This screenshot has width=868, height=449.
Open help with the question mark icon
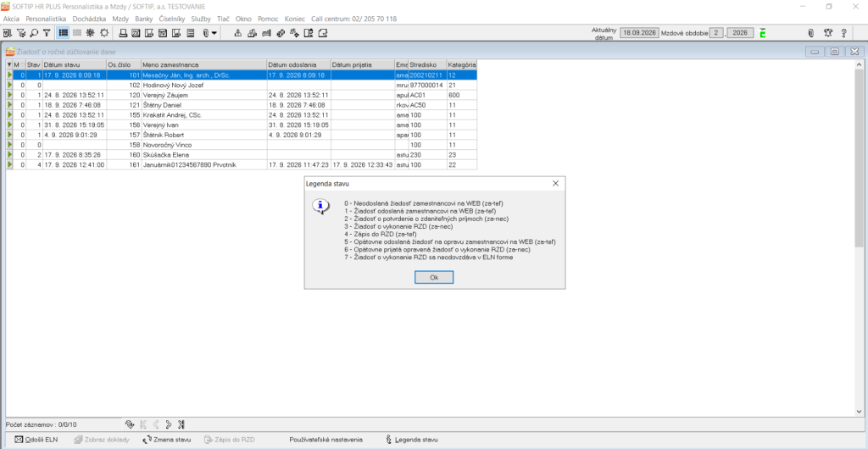843,33
